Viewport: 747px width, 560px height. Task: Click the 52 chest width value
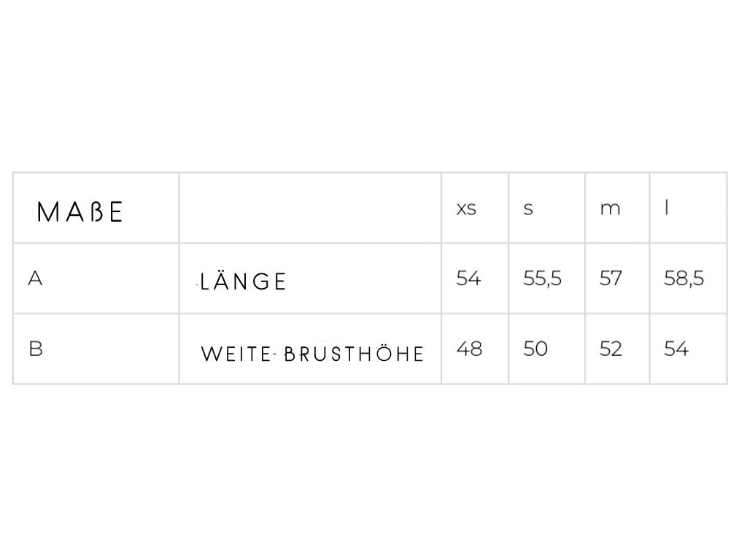611,349
